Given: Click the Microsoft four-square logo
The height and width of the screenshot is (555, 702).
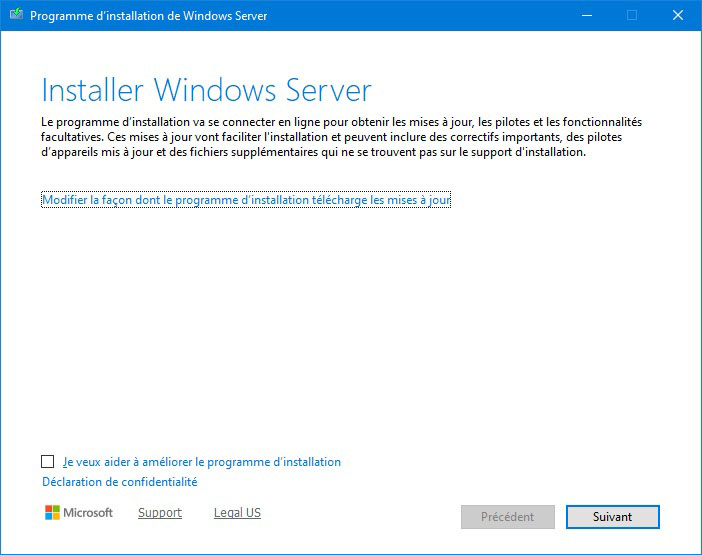Looking at the screenshot, I should coord(52,513).
